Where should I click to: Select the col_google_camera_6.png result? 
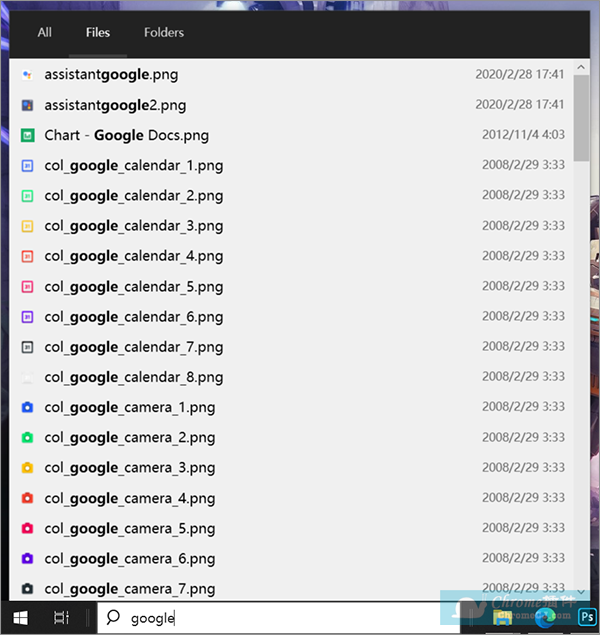coord(129,559)
